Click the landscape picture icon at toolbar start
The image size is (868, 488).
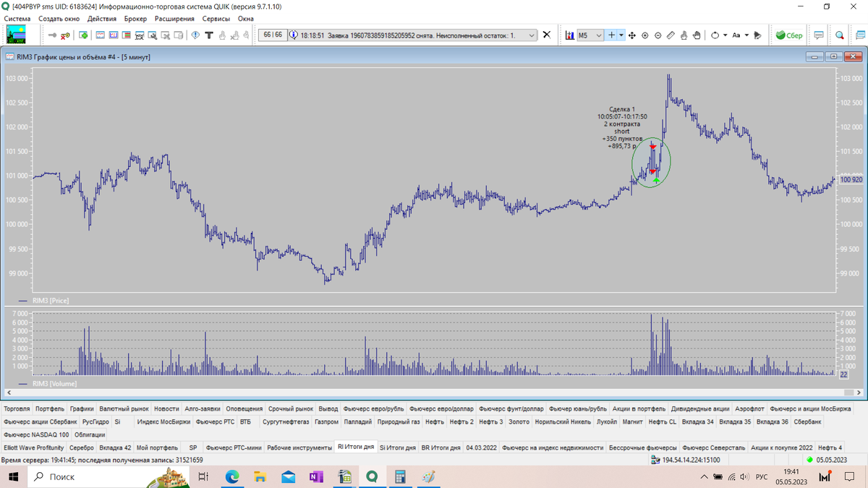click(17, 35)
